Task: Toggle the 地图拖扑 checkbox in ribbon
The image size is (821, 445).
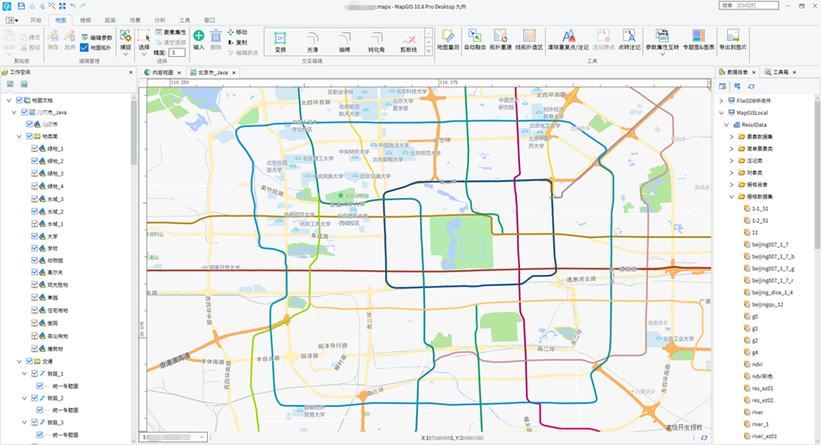Action: click(x=84, y=48)
